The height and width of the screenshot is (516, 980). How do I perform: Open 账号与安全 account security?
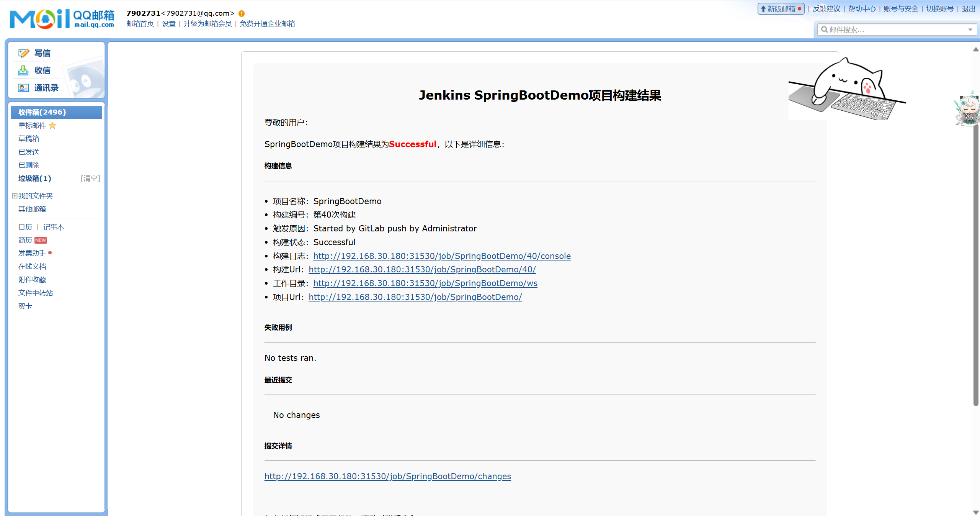(901, 9)
